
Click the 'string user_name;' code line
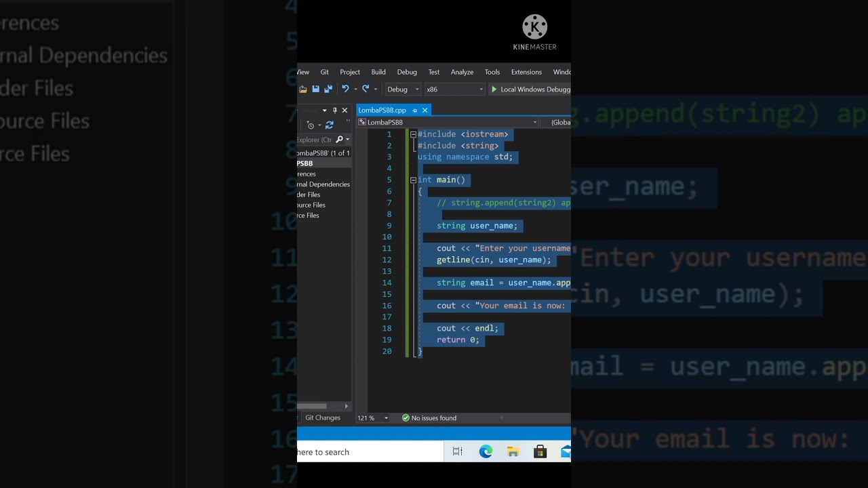click(477, 226)
